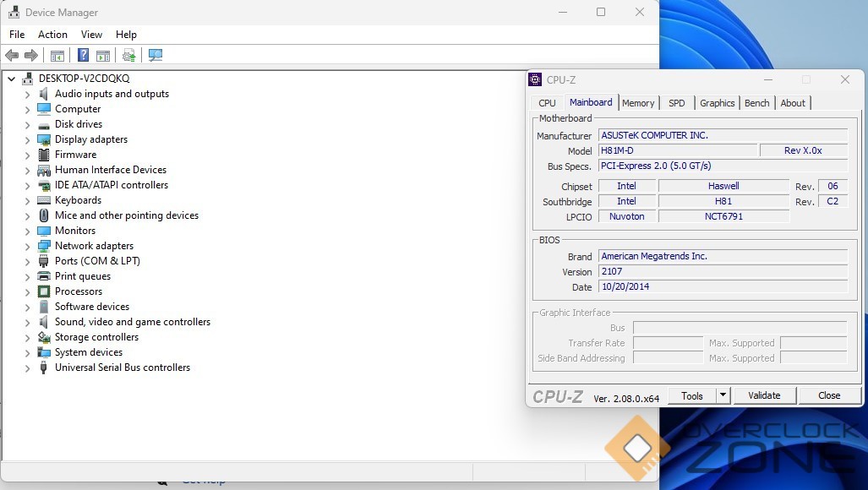This screenshot has height=490, width=868.
Task: Click the Tools button in CPU-Z
Action: pyautogui.click(x=692, y=395)
